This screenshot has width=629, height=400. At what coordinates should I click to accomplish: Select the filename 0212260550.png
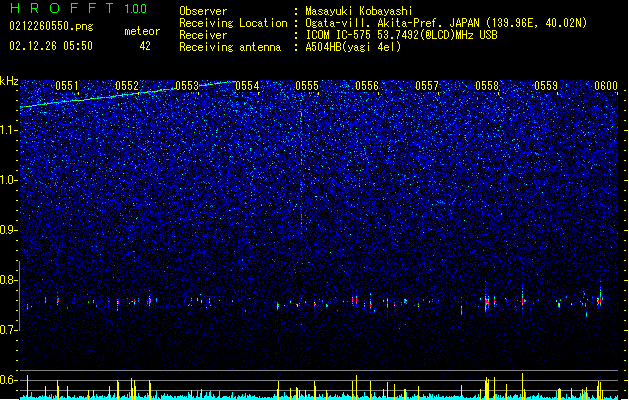51,26
